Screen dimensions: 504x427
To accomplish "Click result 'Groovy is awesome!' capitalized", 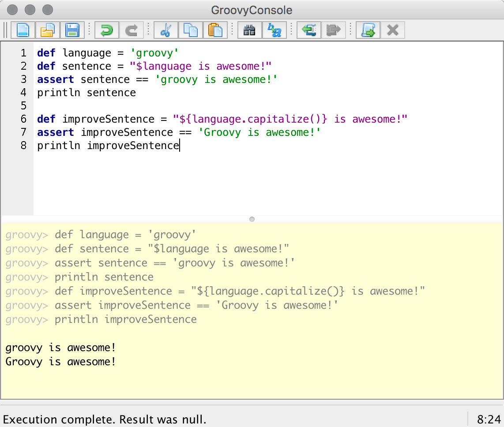I will point(60,362).
